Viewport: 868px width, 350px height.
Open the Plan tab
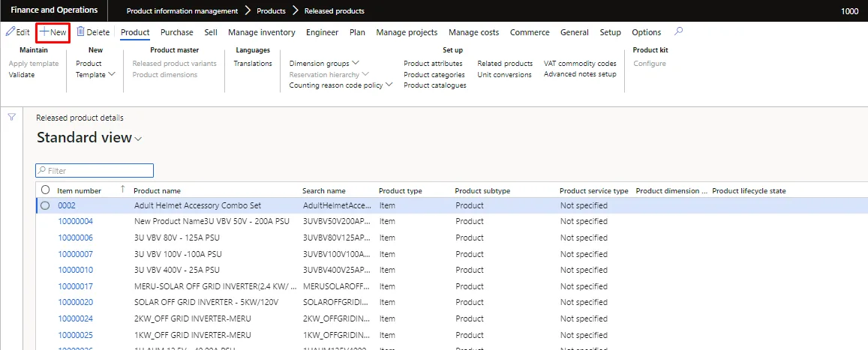point(358,32)
